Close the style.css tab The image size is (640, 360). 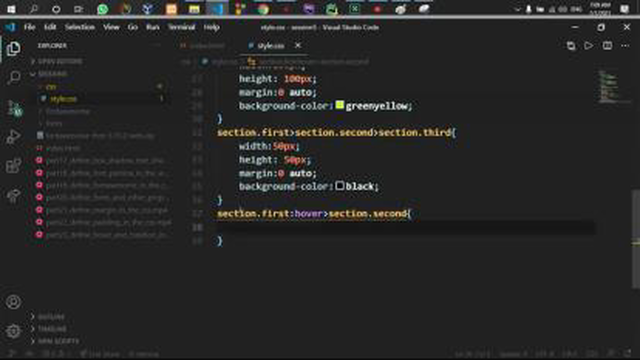point(298,45)
